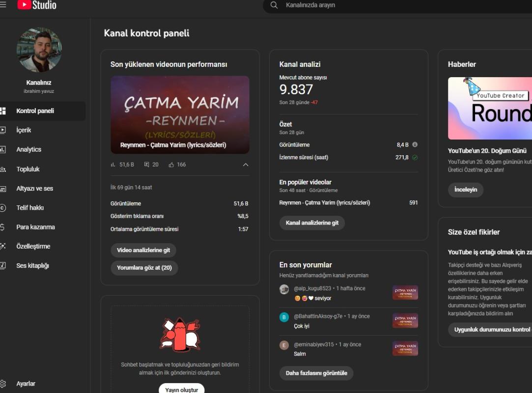Click the Uygunluk durumunuzu kontrol button
Image resolution: width=532 pixels, height=393 pixels.
[490, 330]
